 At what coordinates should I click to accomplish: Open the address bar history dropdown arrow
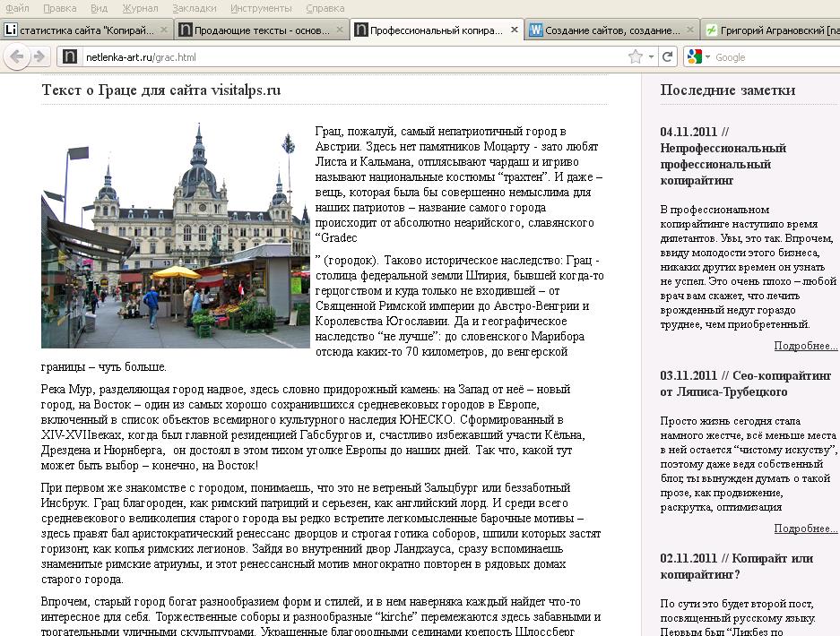651,56
